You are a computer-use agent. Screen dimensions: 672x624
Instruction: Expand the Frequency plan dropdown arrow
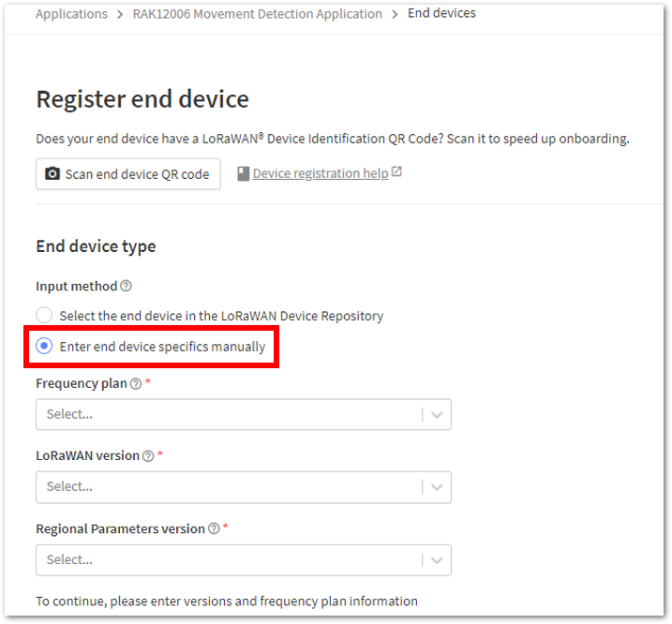[x=437, y=414]
